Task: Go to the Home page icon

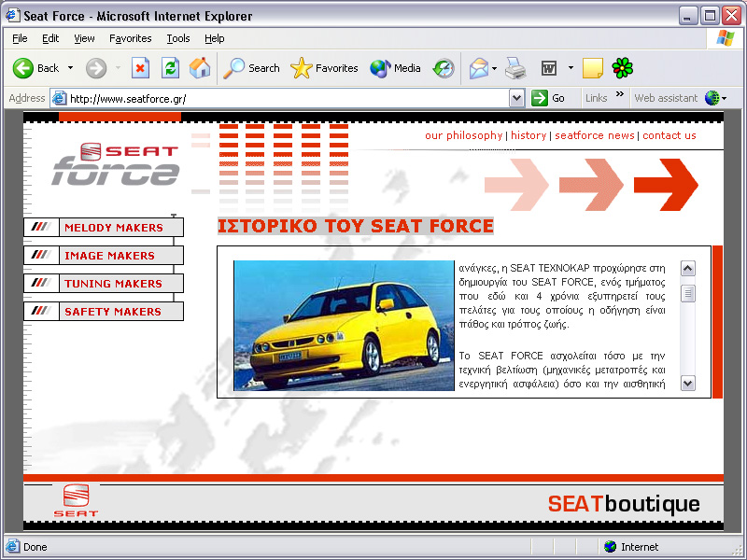Action: [200, 68]
